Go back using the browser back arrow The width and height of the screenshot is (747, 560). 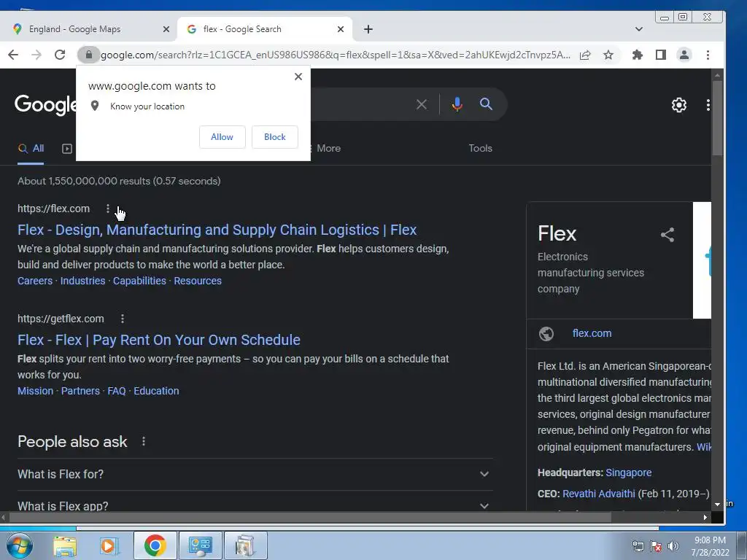click(x=13, y=55)
